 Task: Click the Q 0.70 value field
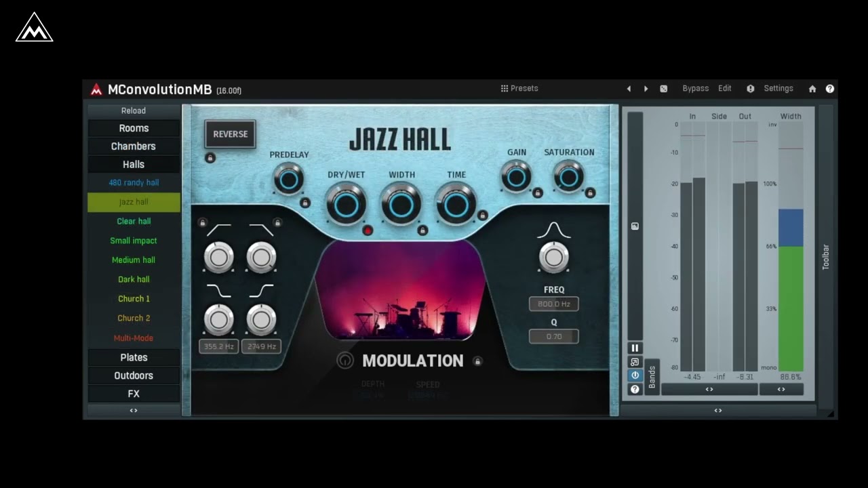tap(554, 337)
